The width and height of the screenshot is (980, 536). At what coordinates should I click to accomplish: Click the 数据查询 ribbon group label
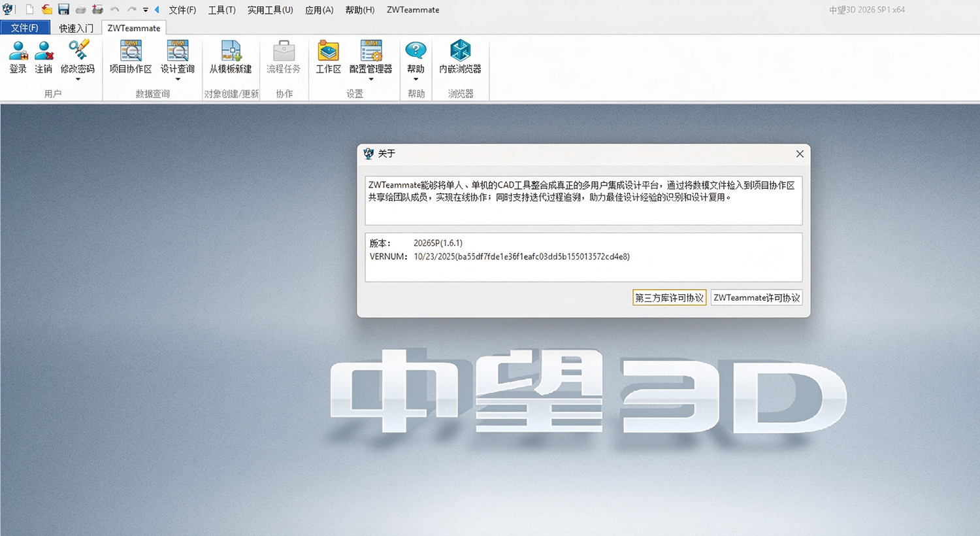(153, 94)
